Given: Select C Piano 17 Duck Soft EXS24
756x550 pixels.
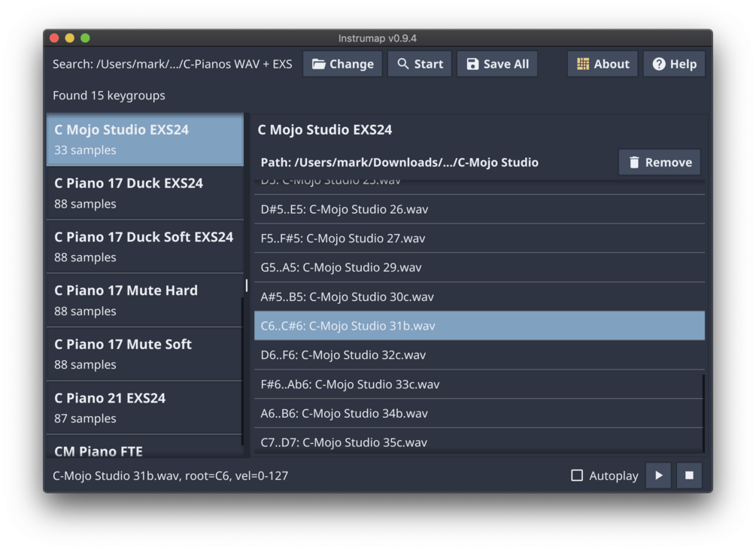Looking at the screenshot, I should click(x=145, y=247).
